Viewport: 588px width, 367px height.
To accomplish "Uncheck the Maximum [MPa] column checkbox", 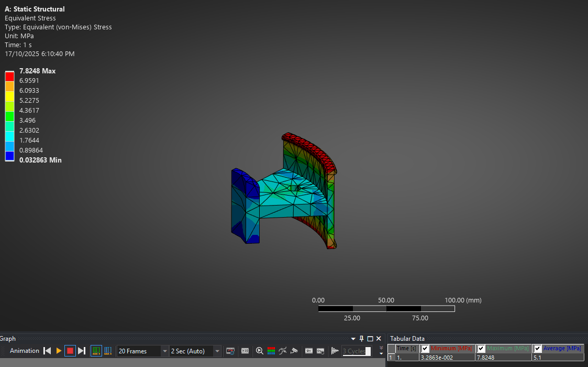I will 481,349.
